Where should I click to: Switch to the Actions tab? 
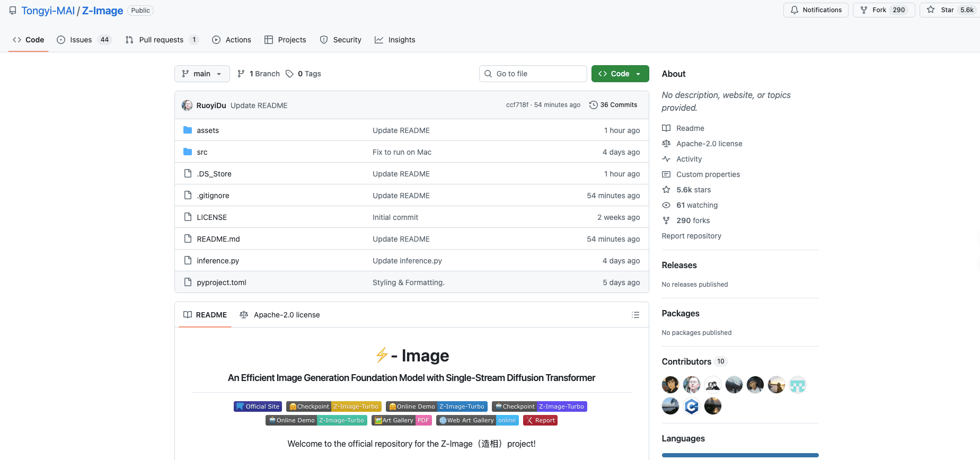pyautogui.click(x=232, y=40)
